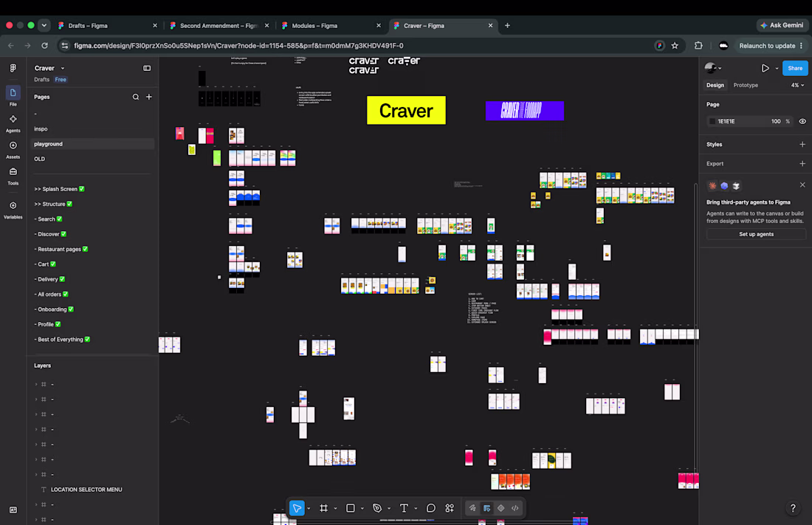This screenshot has height=525, width=812.
Task: Reload the browser page
Action: 44,46
